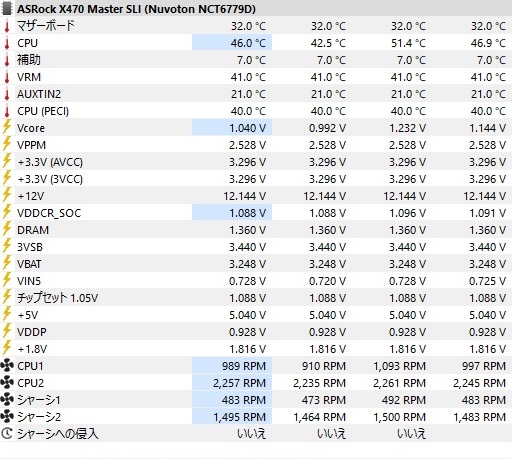Click the fan icon beside CPU1
The width and height of the screenshot is (512, 459).
pyautogui.click(x=7, y=366)
